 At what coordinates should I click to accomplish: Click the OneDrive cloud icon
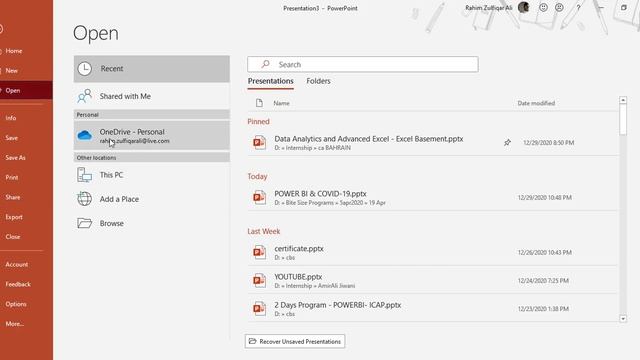tap(84, 135)
